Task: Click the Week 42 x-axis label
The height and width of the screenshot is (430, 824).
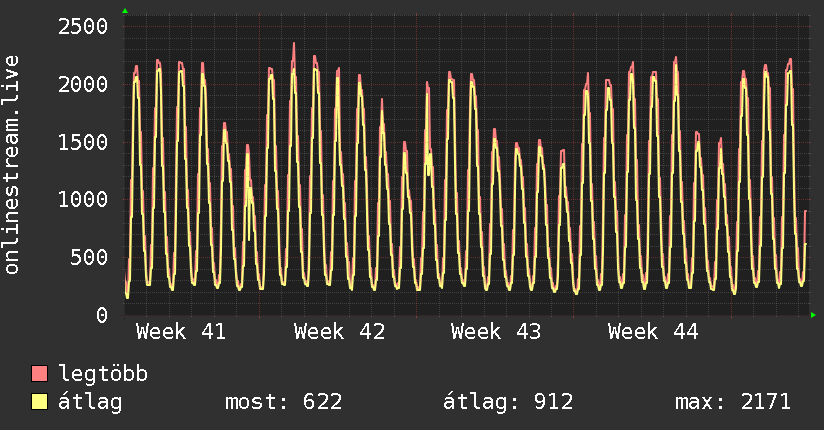Action: (x=339, y=332)
